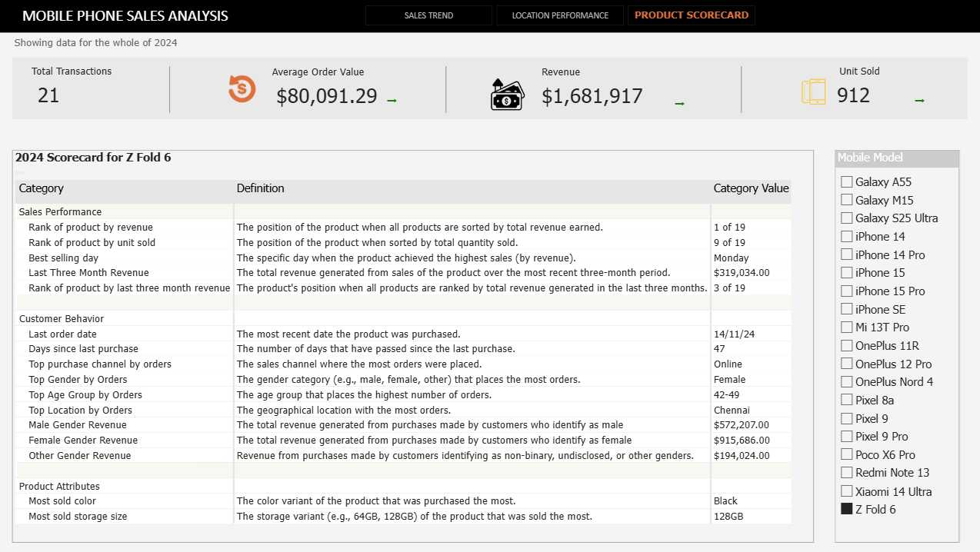Click the 'Top purchase channel by orders' label
Viewport: 980px width, 552px height.
pyautogui.click(x=100, y=364)
